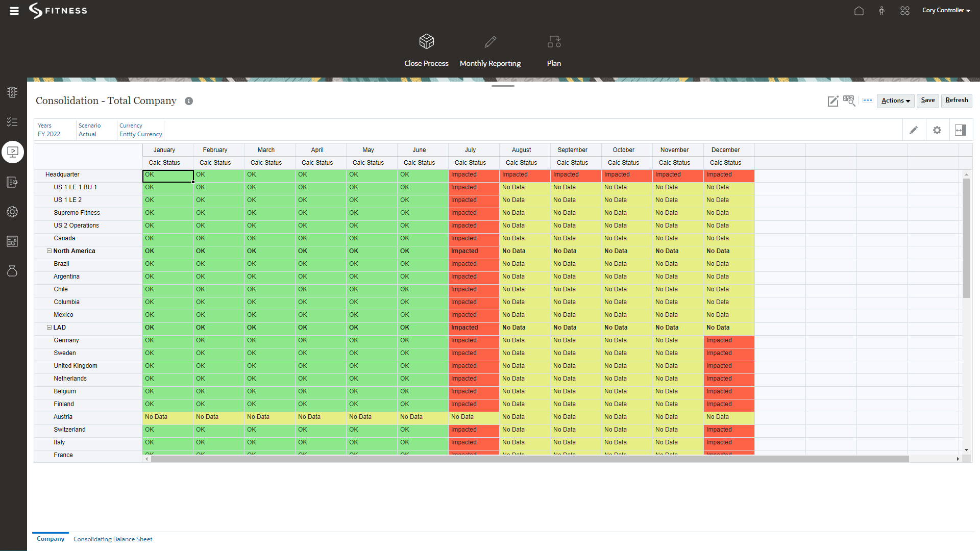Click the grid settings gear icon
980x551 pixels.
pos(937,130)
